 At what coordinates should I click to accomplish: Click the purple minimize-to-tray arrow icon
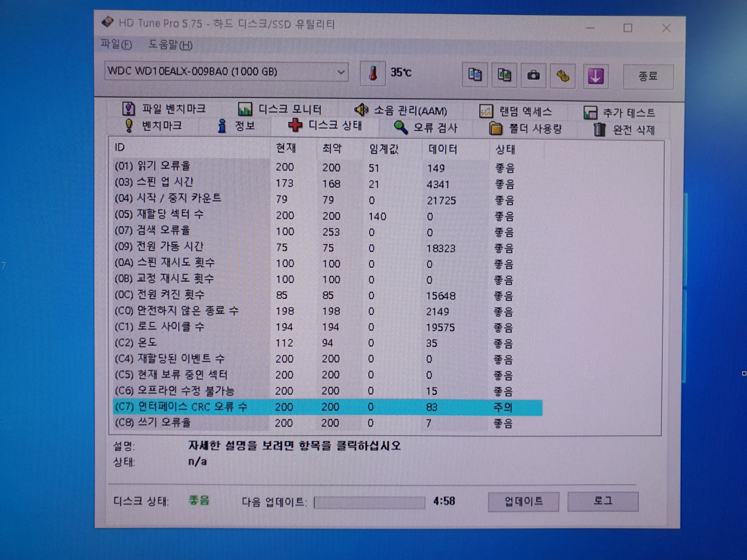[595, 76]
